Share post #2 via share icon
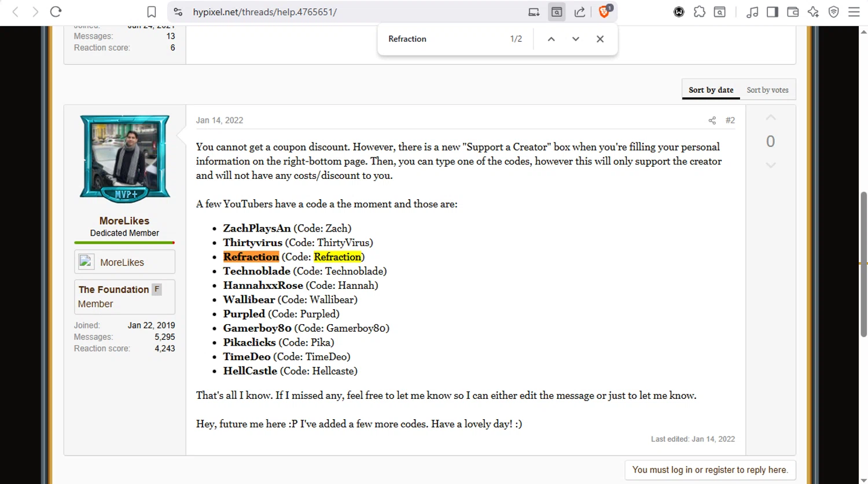This screenshot has height=484, width=868. 712,120
